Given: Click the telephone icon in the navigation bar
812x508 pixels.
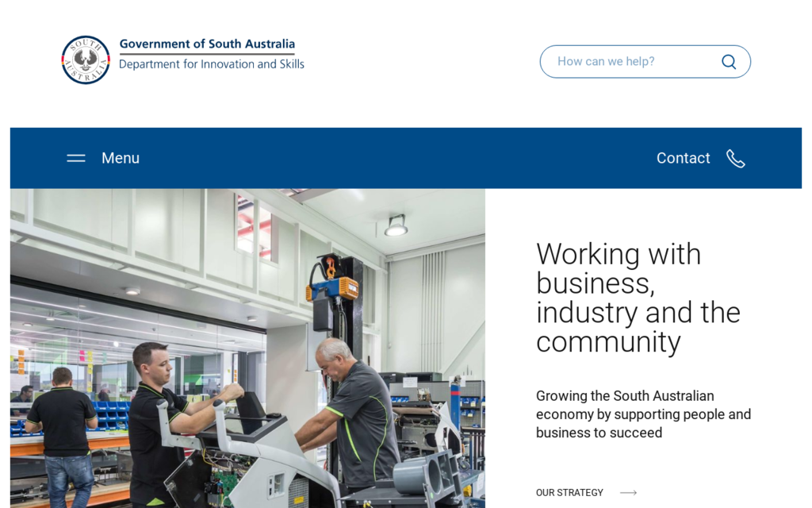Looking at the screenshot, I should pyautogui.click(x=736, y=158).
